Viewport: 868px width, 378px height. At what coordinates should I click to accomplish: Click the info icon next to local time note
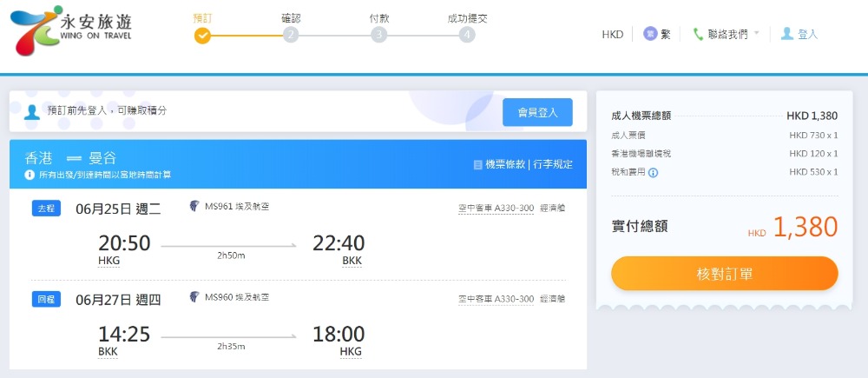pyautogui.click(x=30, y=175)
